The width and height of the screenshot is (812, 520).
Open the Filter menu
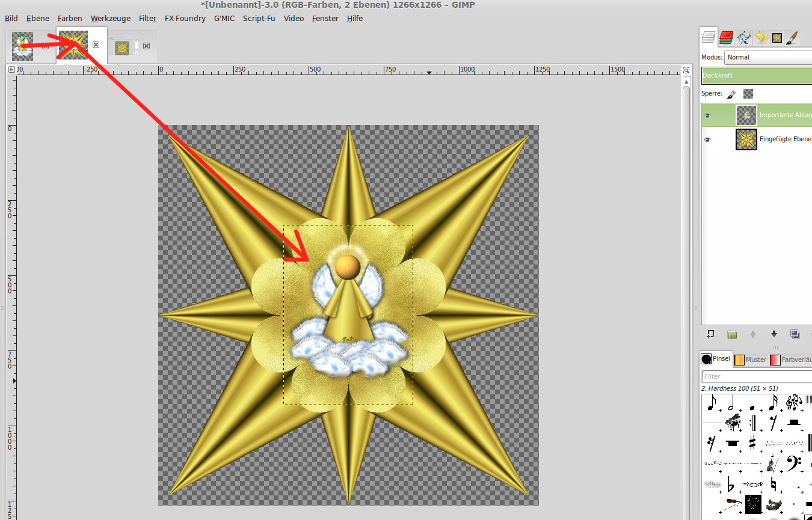pos(147,18)
